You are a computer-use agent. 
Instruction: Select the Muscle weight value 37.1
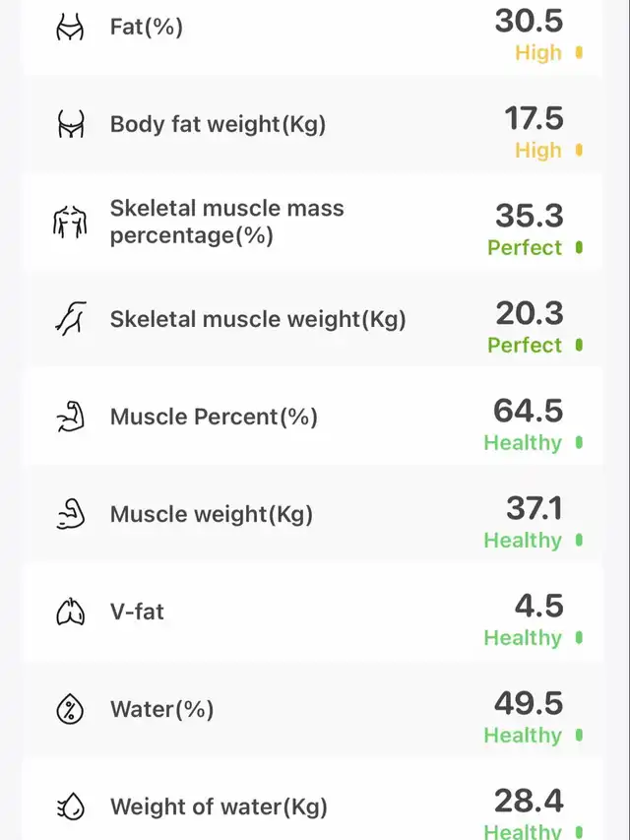tap(535, 508)
